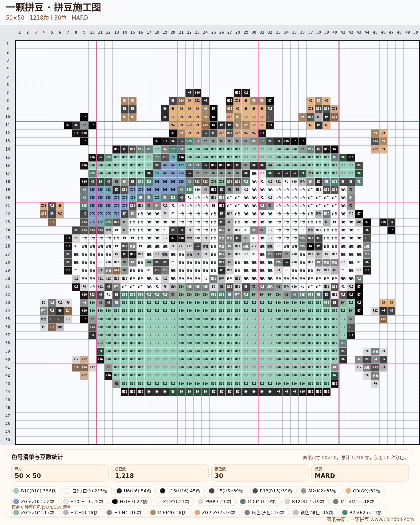The width and height of the screenshot is (420, 525).
Task: Select the 尺寸 50 × 50 stat card
Action: [x=60, y=473]
